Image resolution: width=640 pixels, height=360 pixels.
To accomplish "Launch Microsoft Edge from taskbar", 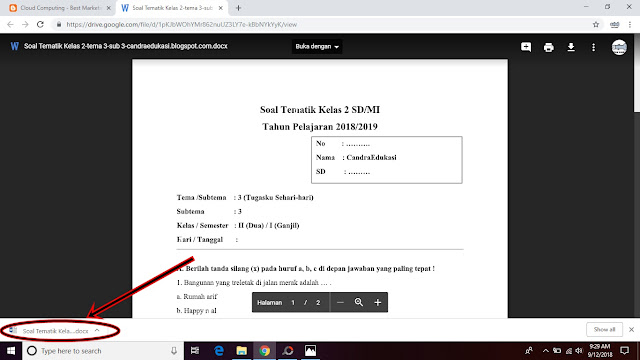I will coord(219,351).
